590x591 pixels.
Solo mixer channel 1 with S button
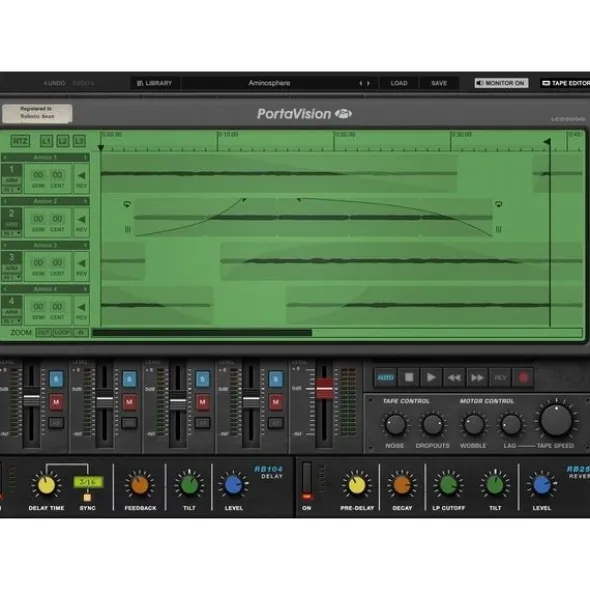point(56,379)
